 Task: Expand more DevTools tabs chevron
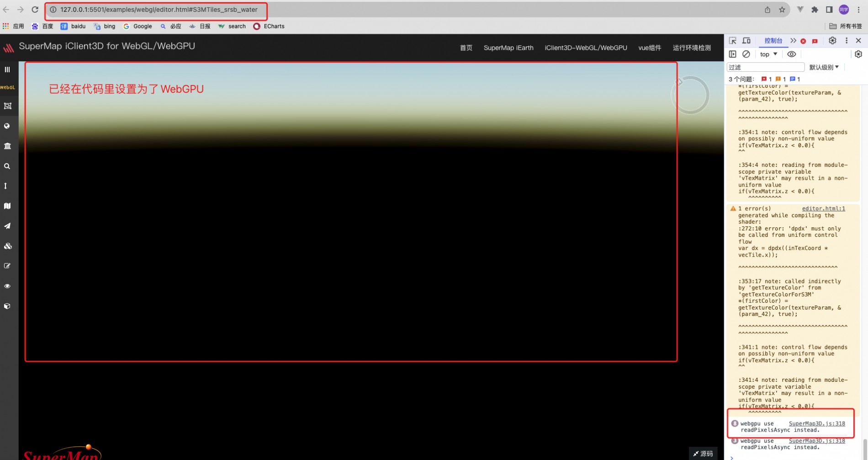click(x=793, y=41)
